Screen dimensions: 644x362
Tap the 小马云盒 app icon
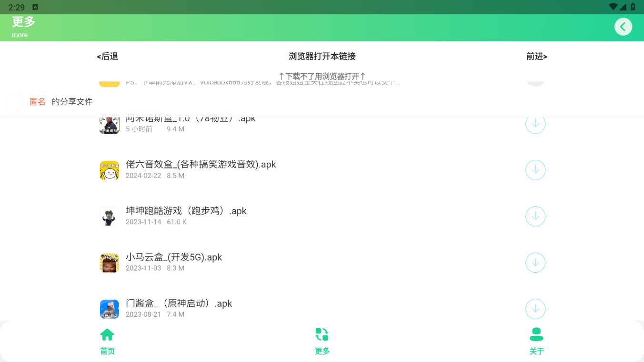(109, 263)
